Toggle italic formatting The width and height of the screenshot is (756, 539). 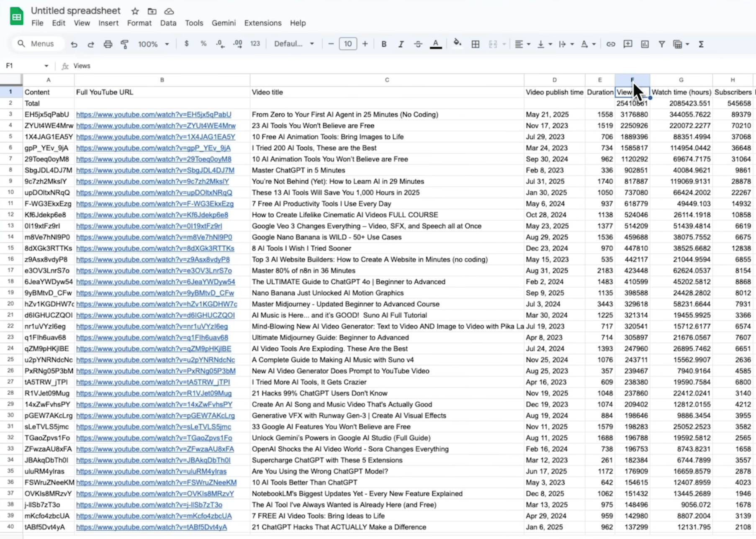point(401,44)
